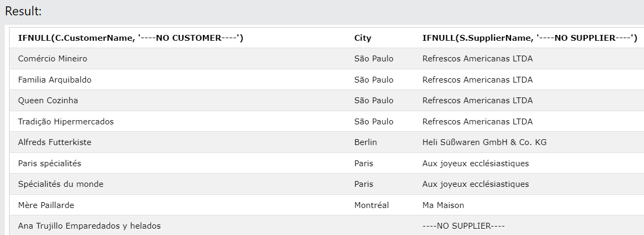Select the supplier cell in Spécialités du monde row
This screenshot has width=644, height=235.
(x=475, y=184)
